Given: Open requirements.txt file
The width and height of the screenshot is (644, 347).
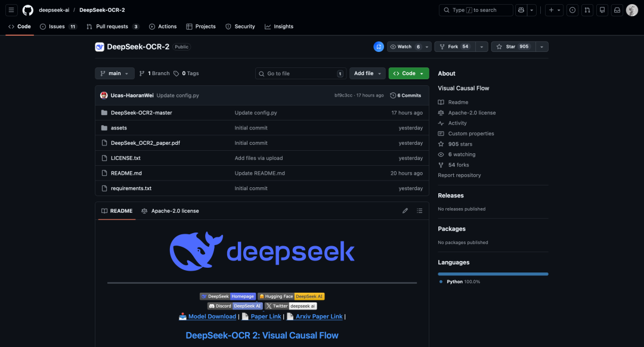Looking at the screenshot, I should pyautogui.click(x=131, y=188).
